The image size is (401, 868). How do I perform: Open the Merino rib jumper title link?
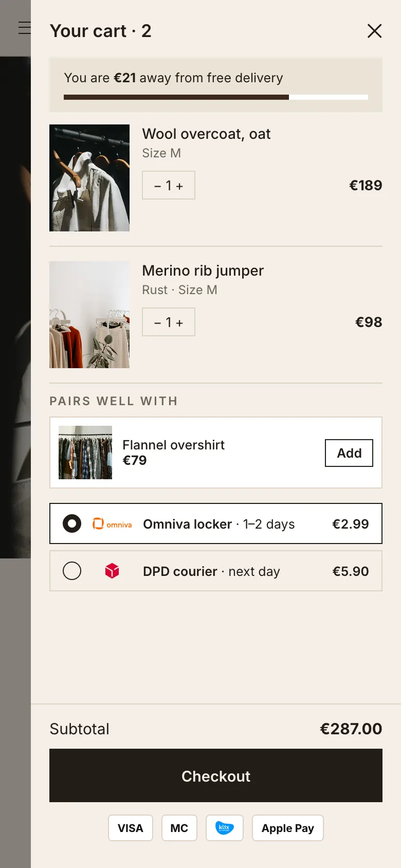[203, 270]
